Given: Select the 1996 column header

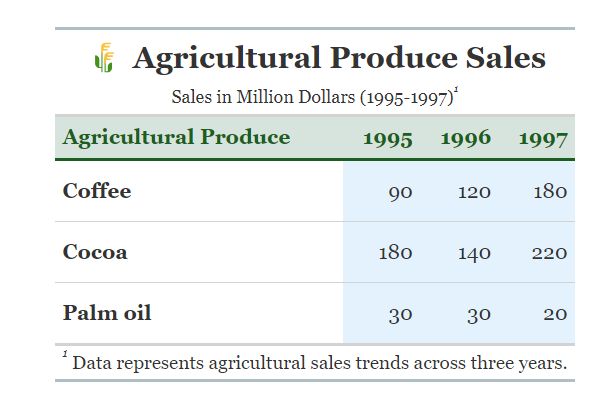Looking at the screenshot, I should point(466,138).
